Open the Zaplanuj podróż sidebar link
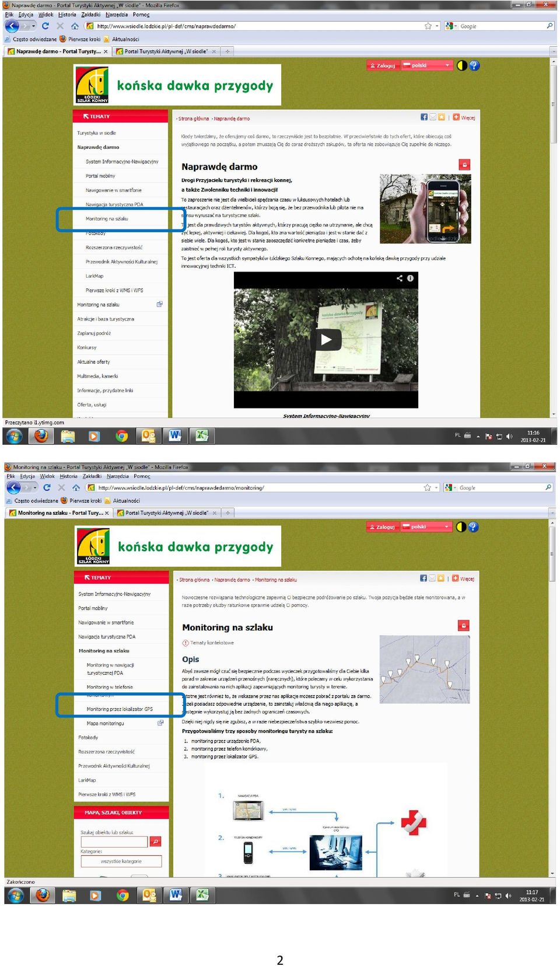Screen dimensions: 560x966 pos(93,333)
